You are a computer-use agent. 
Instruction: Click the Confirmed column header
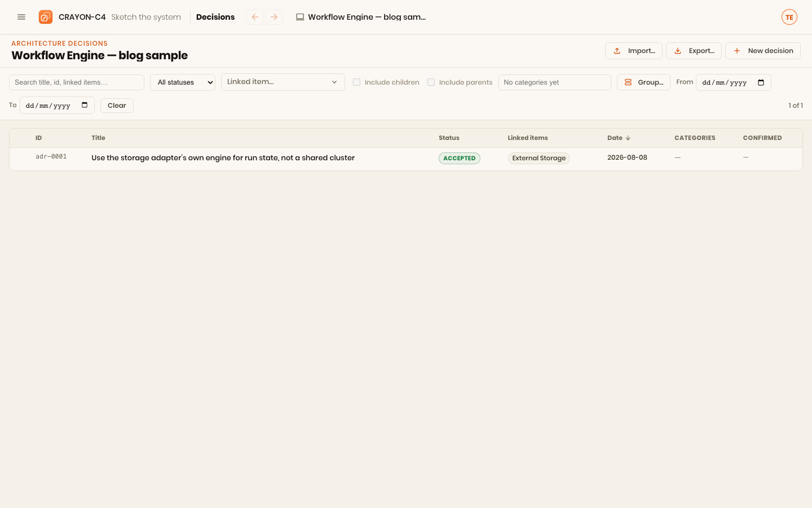[x=762, y=138]
